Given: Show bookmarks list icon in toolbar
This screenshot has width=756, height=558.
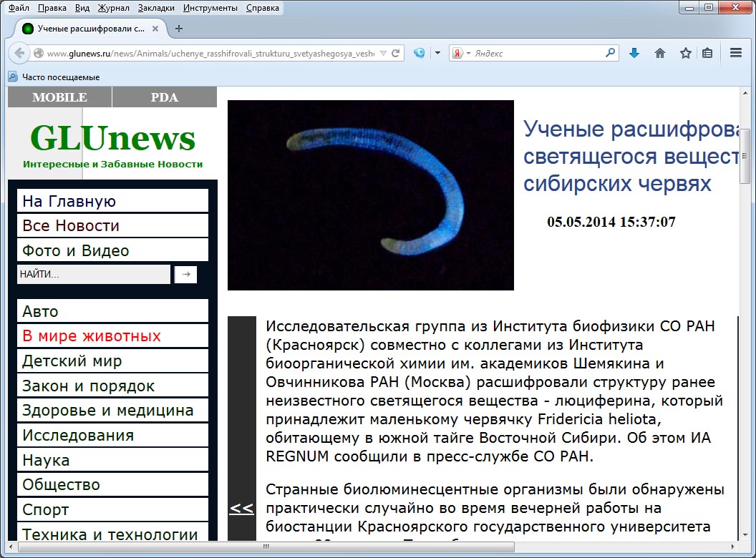Looking at the screenshot, I should coord(707,53).
